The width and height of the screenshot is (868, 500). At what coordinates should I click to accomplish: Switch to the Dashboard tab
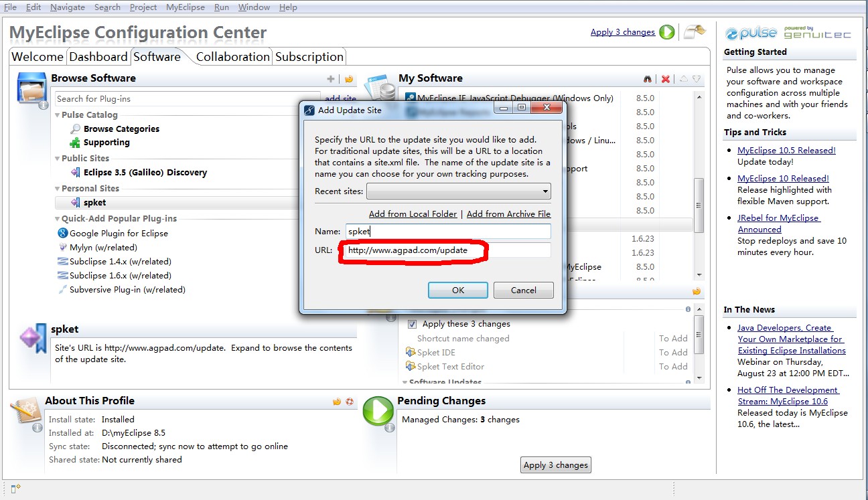[x=98, y=57]
